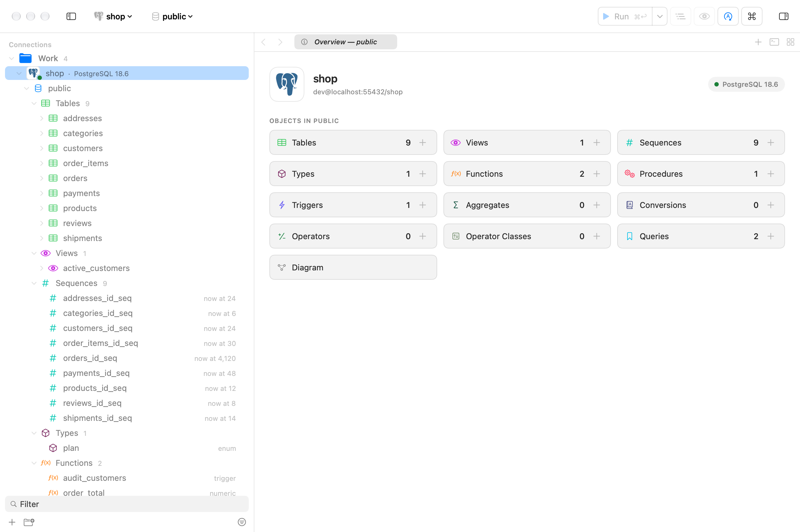
Task: Open the Procedures card
Action: point(701,174)
